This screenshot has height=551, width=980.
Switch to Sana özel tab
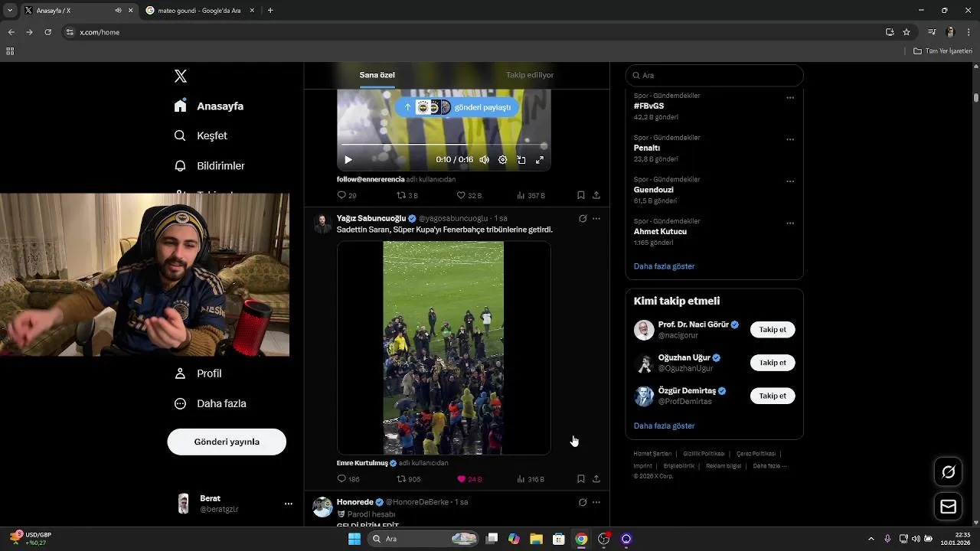pyautogui.click(x=377, y=75)
